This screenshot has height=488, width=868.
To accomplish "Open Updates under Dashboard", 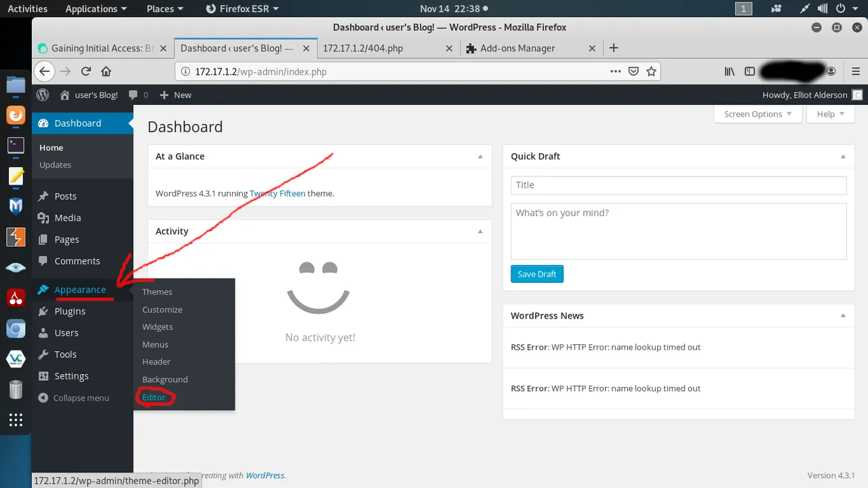I will point(55,165).
